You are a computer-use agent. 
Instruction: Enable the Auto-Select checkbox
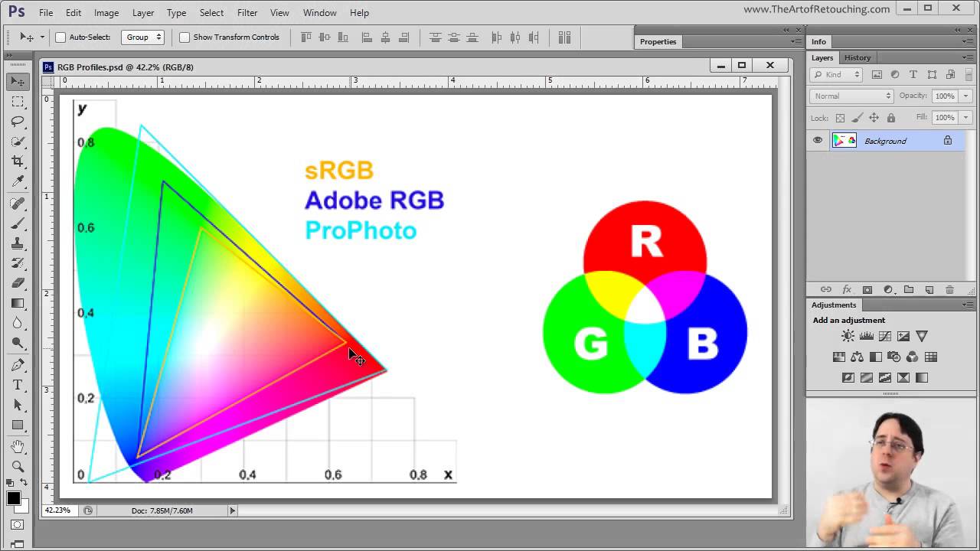[60, 37]
